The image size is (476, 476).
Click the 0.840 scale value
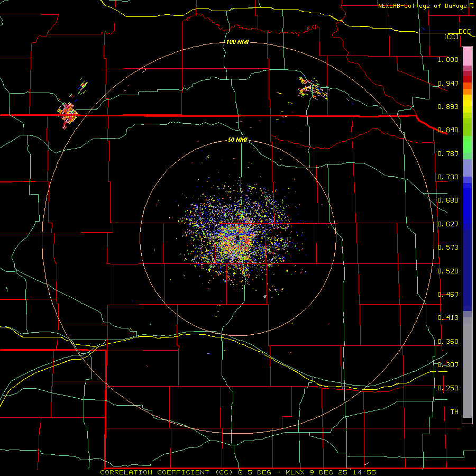(x=448, y=130)
